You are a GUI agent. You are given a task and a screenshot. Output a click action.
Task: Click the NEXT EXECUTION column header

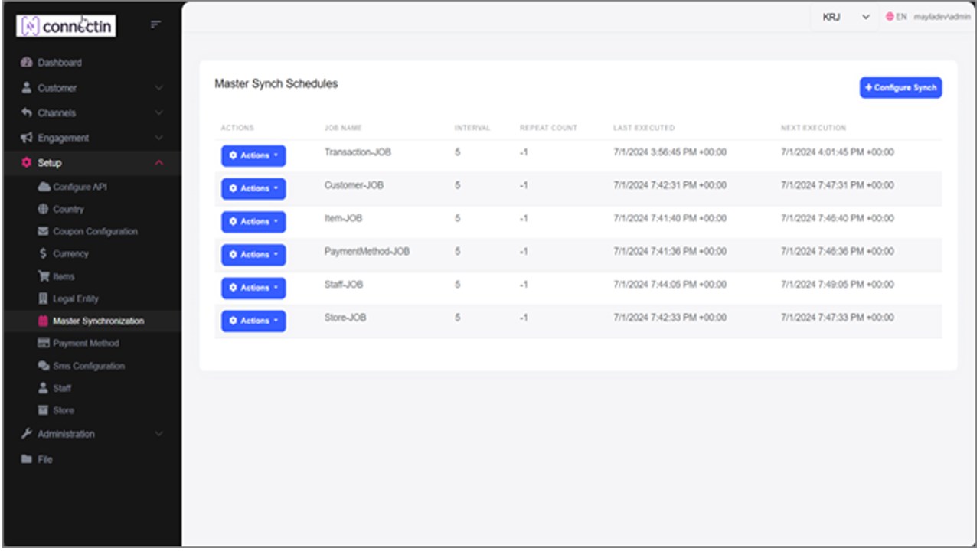(814, 128)
